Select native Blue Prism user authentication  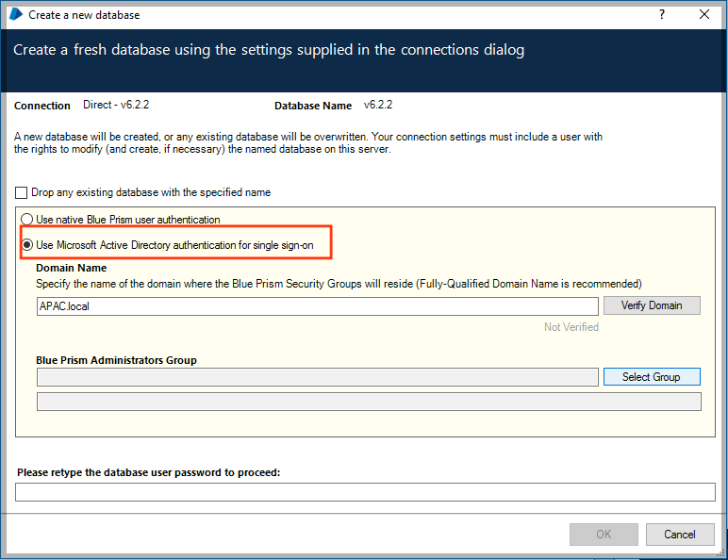click(x=27, y=220)
